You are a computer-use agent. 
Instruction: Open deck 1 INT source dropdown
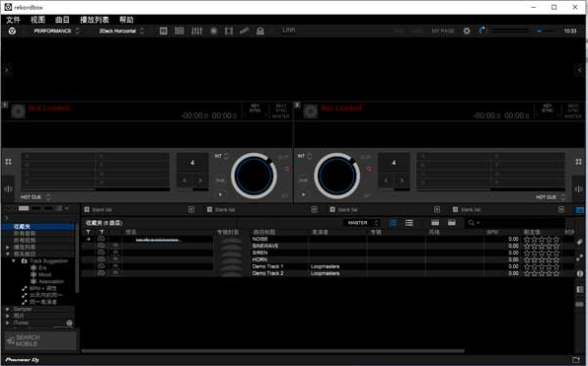[x=221, y=156]
